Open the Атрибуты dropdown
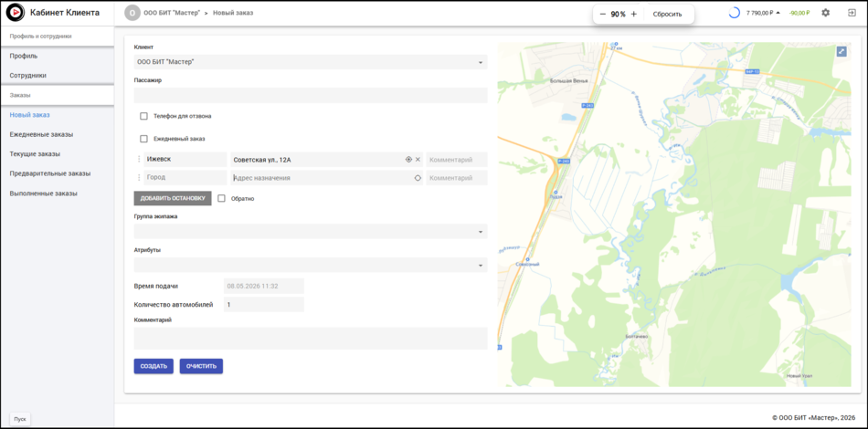The height and width of the screenshot is (429, 868). click(x=311, y=265)
